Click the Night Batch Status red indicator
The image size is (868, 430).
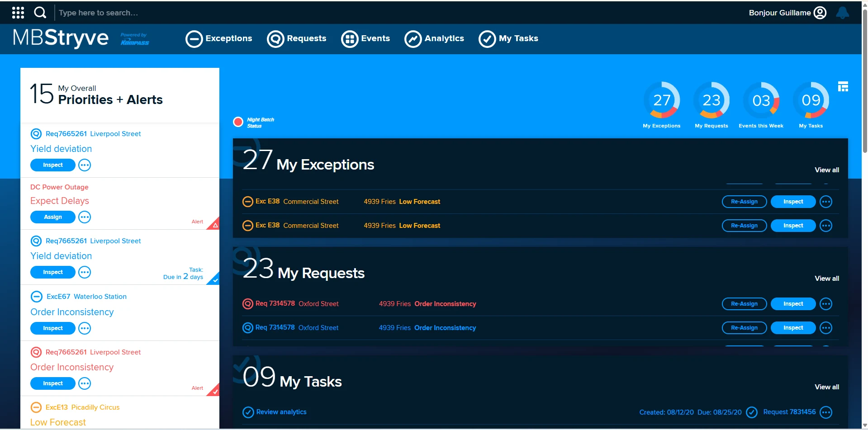pos(238,122)
